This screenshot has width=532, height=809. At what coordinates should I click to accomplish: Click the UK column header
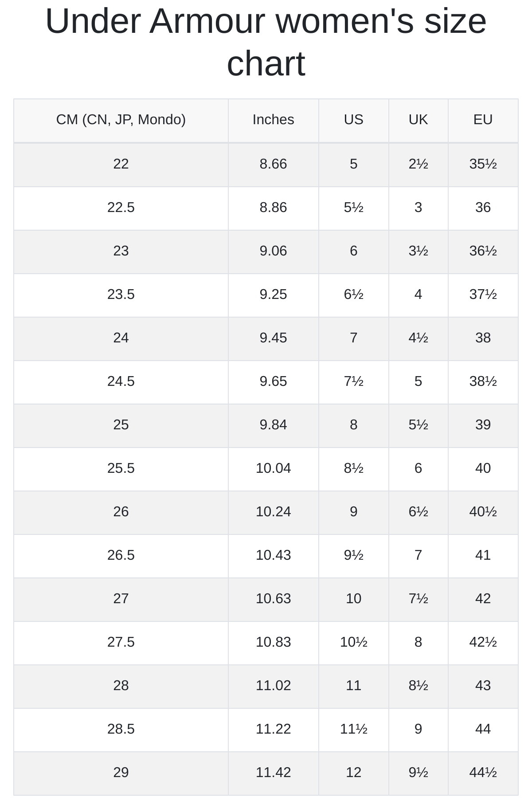(x=419, y=120)
